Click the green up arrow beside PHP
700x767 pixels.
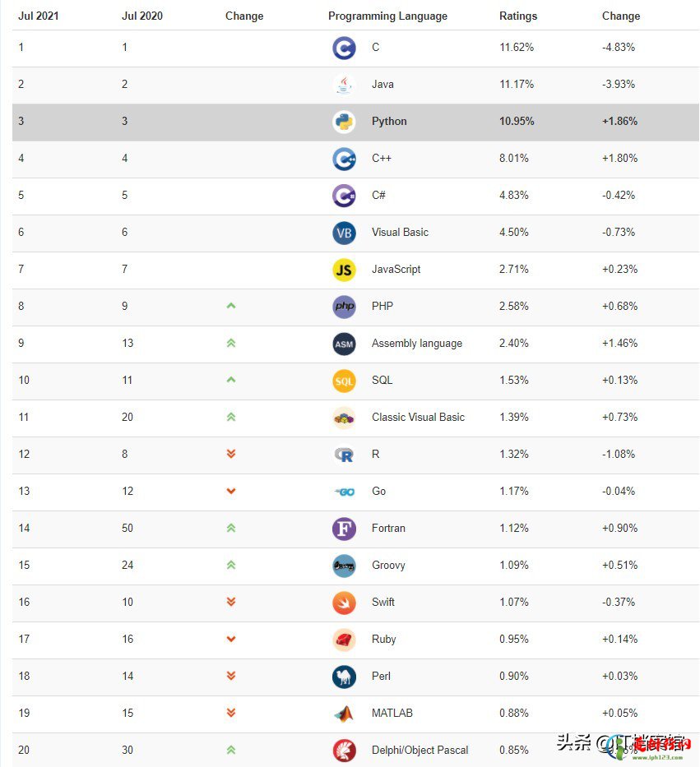click(x=231, y=306)
